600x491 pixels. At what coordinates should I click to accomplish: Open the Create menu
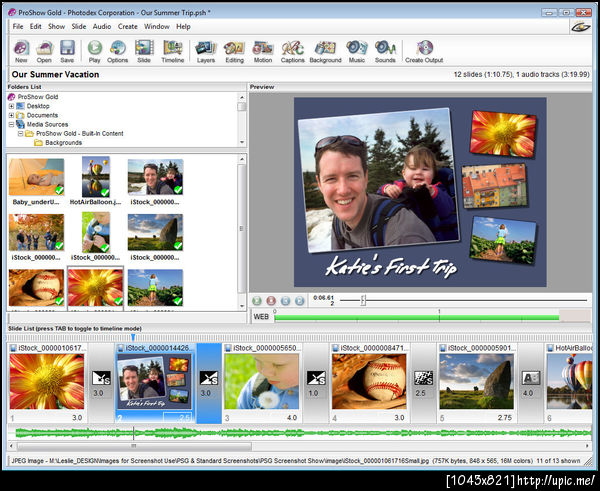tap(128, 26)
